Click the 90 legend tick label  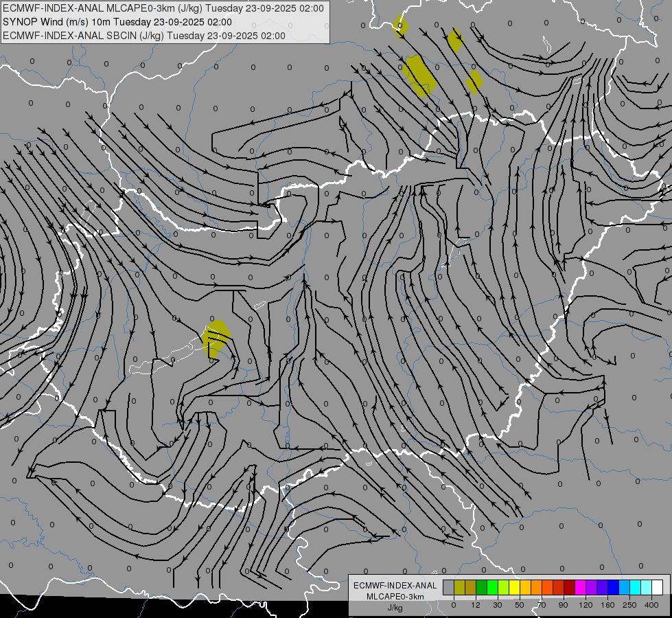click(x=563, y=605)
